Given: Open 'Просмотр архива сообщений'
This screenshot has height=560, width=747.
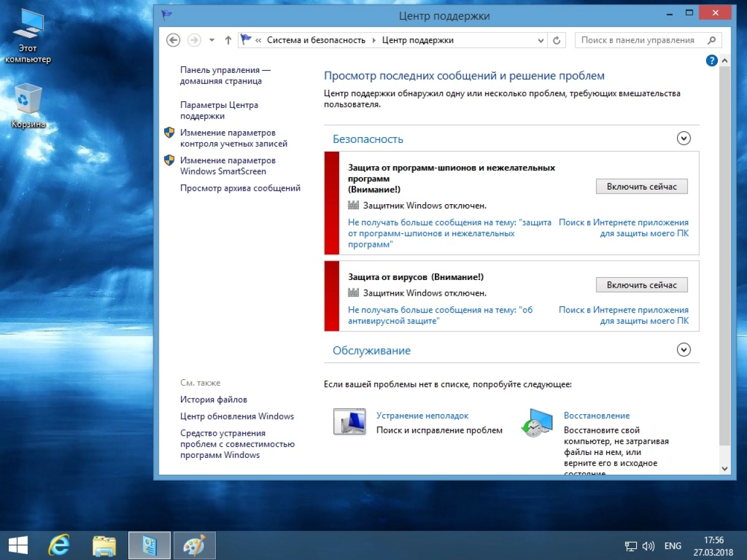Looking at the screenshot, I should pos(240,188).
